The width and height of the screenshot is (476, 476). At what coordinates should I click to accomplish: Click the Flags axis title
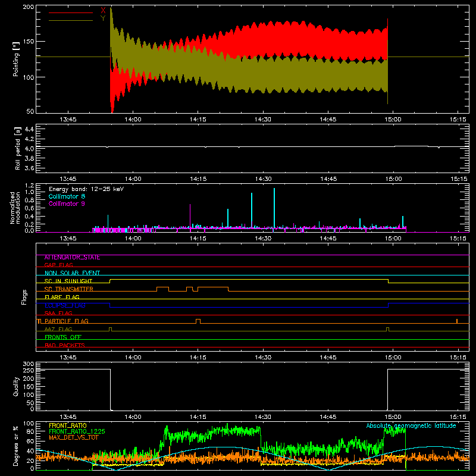click(24, 297)
